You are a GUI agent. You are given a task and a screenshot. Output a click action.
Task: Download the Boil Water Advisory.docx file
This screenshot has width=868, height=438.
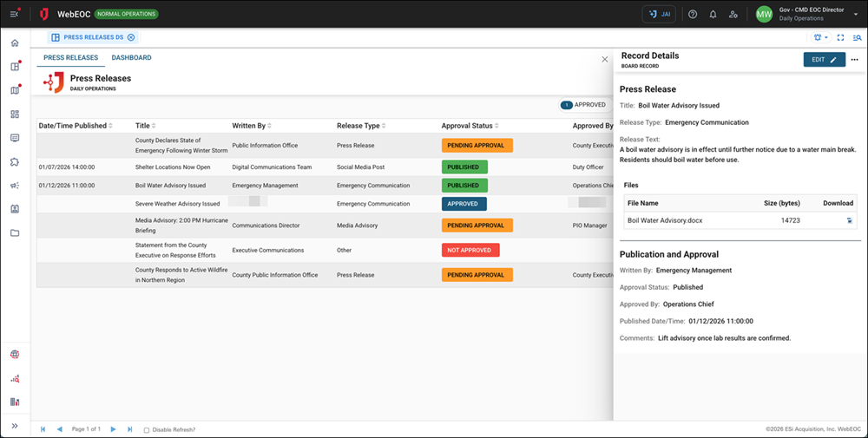(x=849, y=221)
